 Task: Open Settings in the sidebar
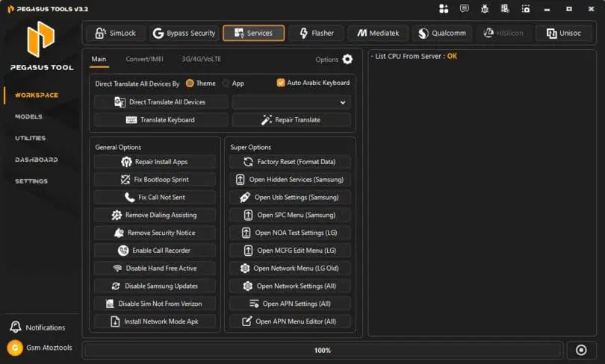click(x=31, y=181)
